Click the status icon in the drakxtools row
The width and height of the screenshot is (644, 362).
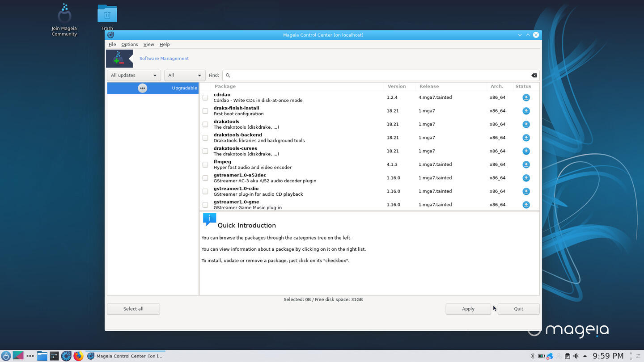(x=526, y=124)
